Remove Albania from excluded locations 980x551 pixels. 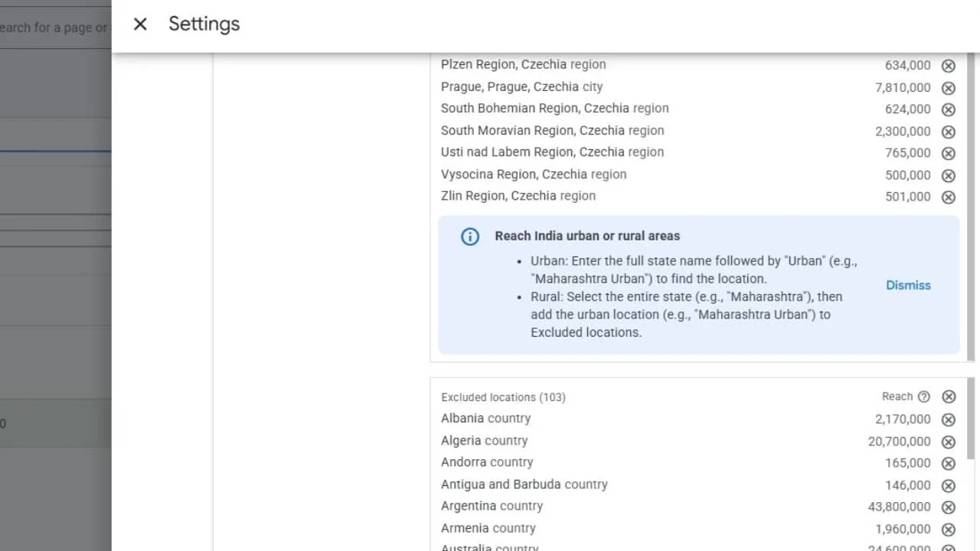(949, 419)
